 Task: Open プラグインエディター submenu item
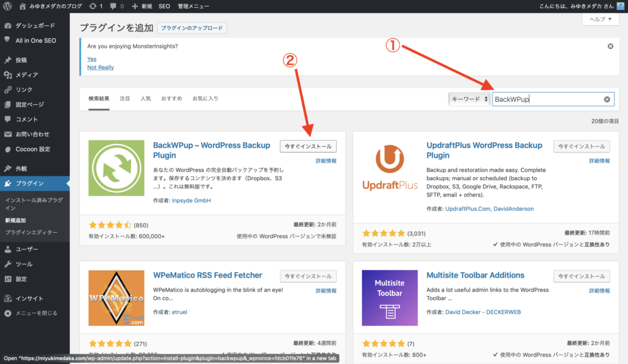[x=31, y=232]
